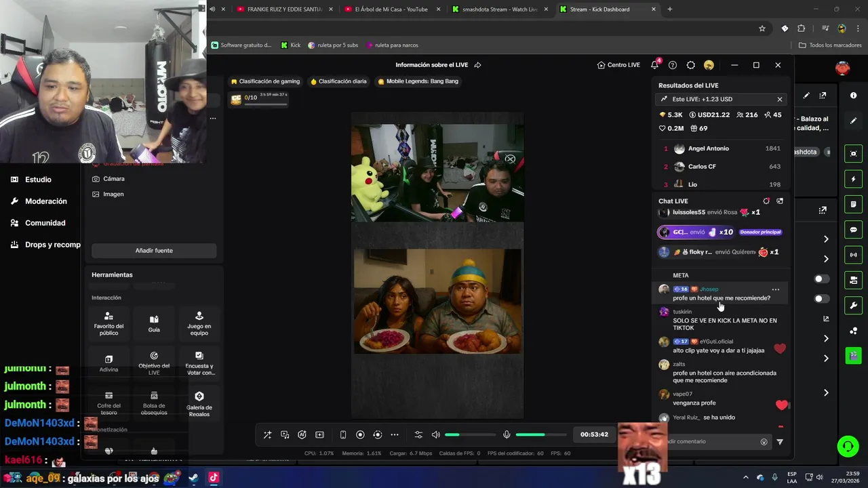868x488 pixels.
Task: Open the Clasificación de gaming ranking
Action: coord(265,81)
